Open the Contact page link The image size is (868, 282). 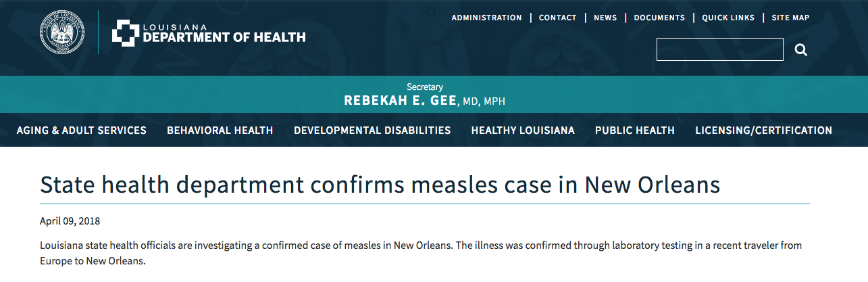tap(558, 18)
